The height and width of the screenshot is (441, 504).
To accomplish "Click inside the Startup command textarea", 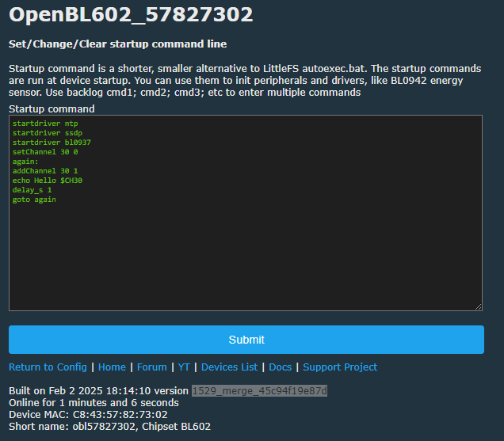I will point(246,213).
